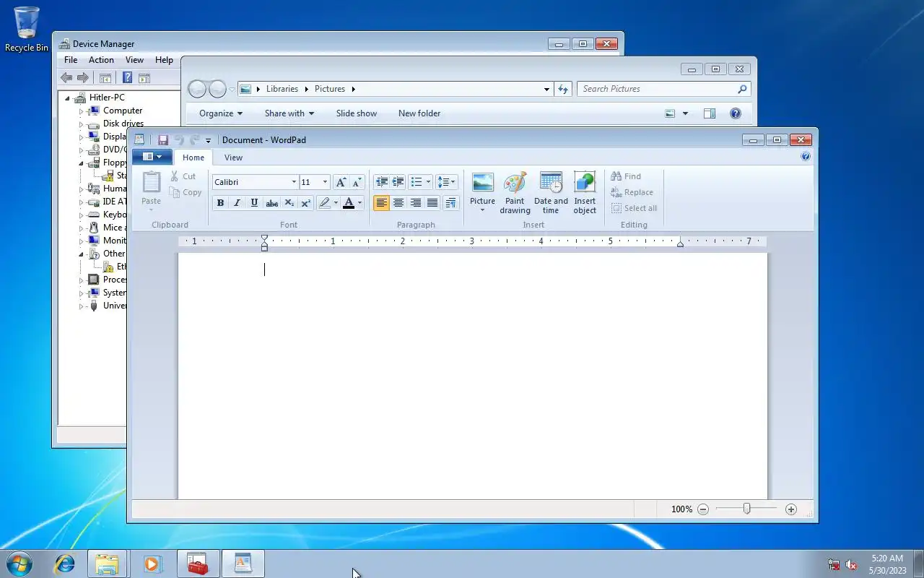Click Zoom out minus button
The width and height of the screenshot is (924, 578).
pos(703,509)
